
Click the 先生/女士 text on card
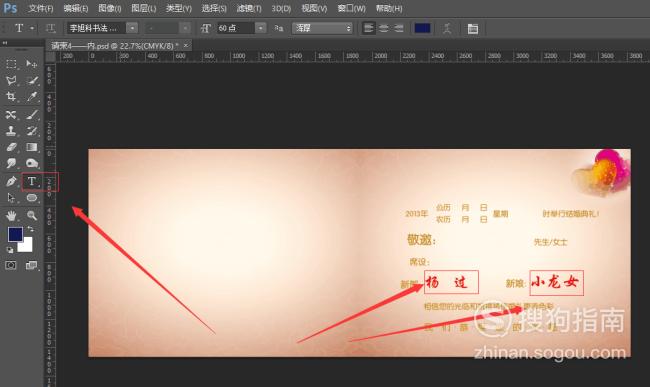550,242
